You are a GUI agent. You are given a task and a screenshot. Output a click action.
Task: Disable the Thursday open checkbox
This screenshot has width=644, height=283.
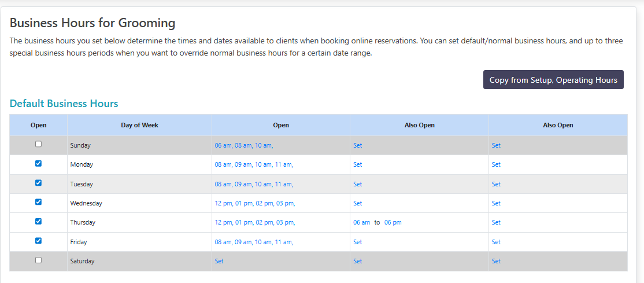[38, 221]
